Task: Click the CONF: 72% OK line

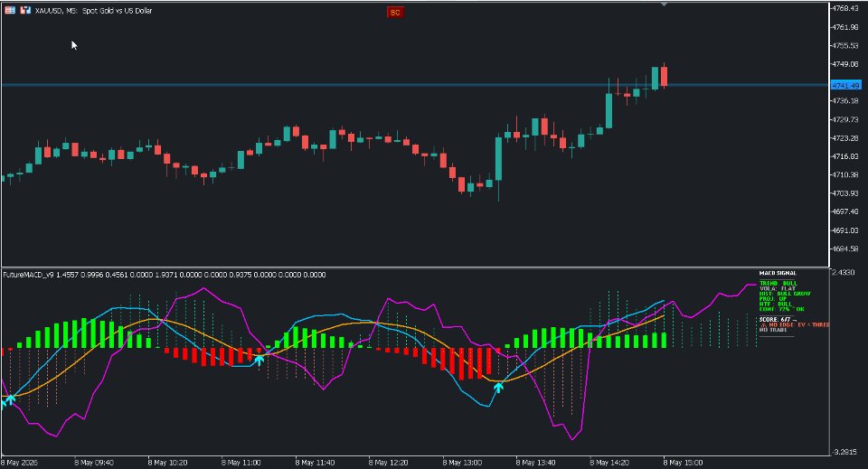Action: point(781,309)
